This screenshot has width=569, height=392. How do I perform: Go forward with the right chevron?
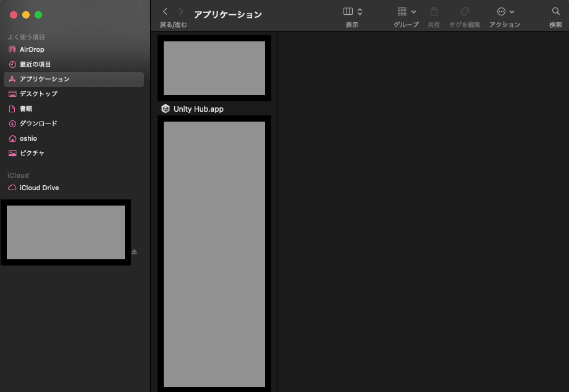coord(181,12)
